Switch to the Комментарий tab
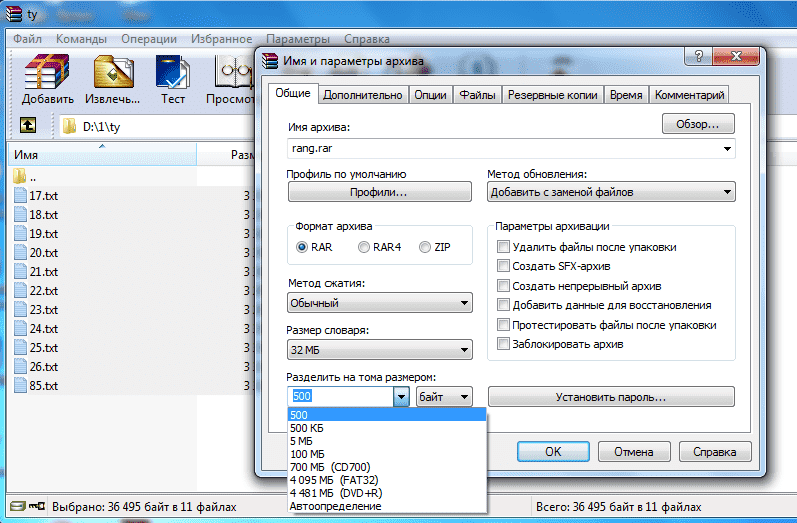Image resolution: width=797 pixels, height=523 pixels. pos(689,95)
